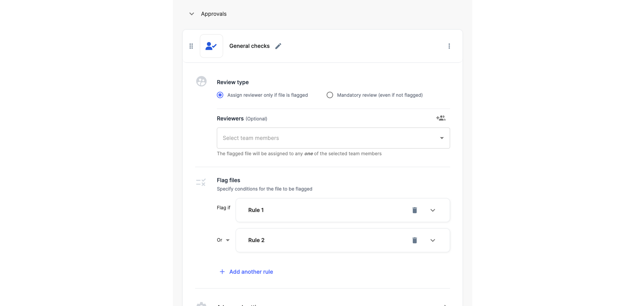Click the drag handle grid icon
644x306 pixels.
click(x=191, y=46)
